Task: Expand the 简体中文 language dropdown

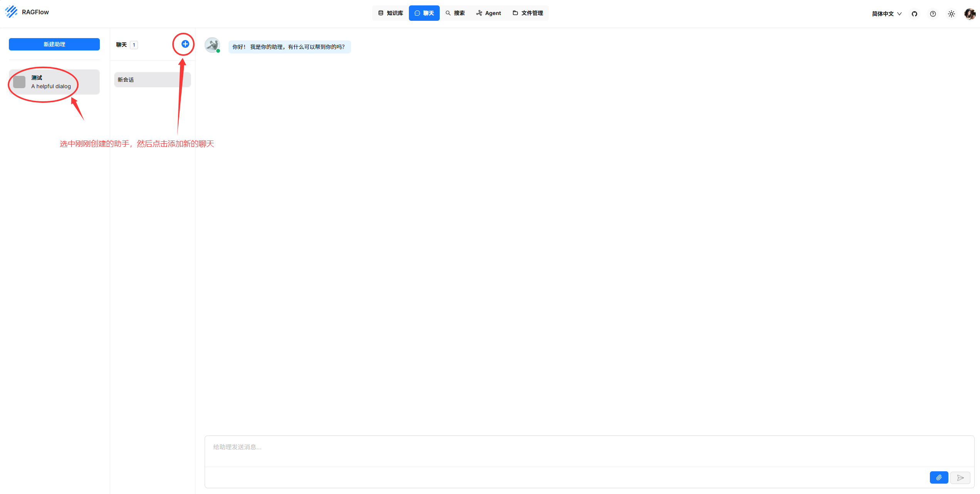Action: (x=886, y=14)
